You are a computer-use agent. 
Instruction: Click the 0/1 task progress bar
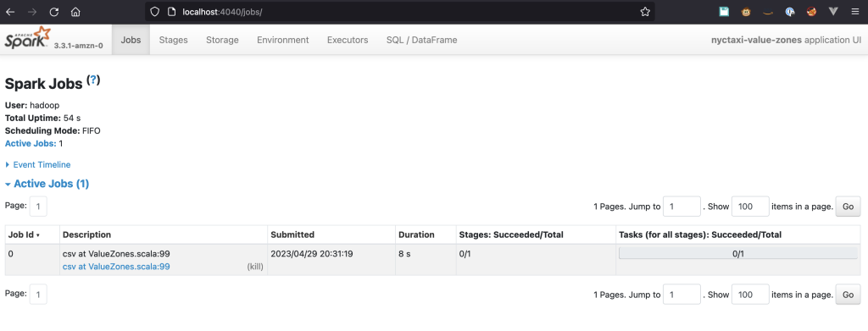pyautogui.click(x=738, y=254)
